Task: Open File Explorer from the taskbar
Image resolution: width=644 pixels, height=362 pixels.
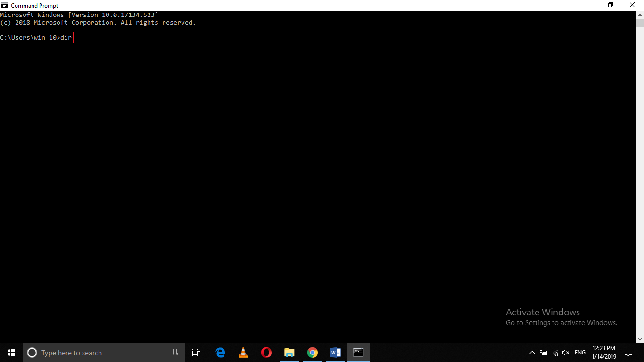Action: [289, 352]
